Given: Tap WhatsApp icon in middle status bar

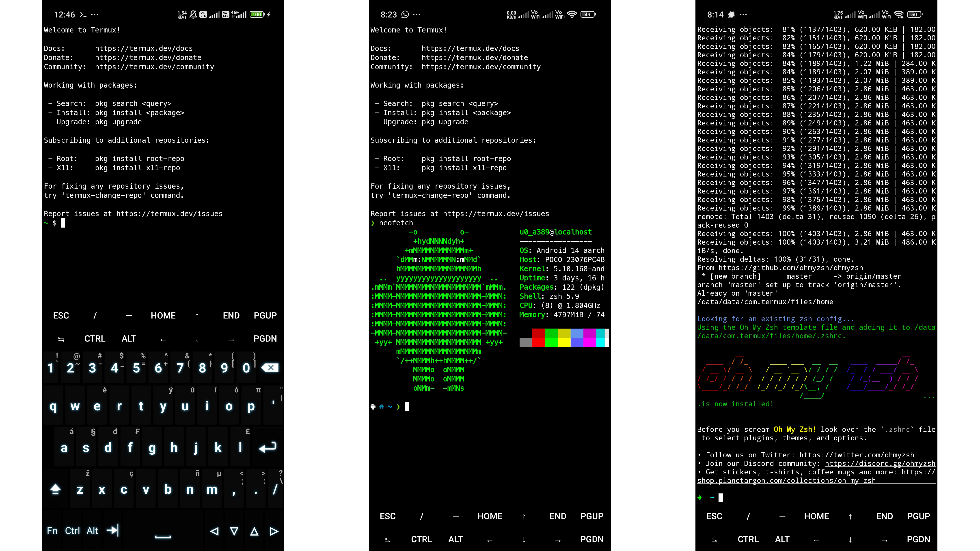Looking at the screenshot, I should (405, 15).
